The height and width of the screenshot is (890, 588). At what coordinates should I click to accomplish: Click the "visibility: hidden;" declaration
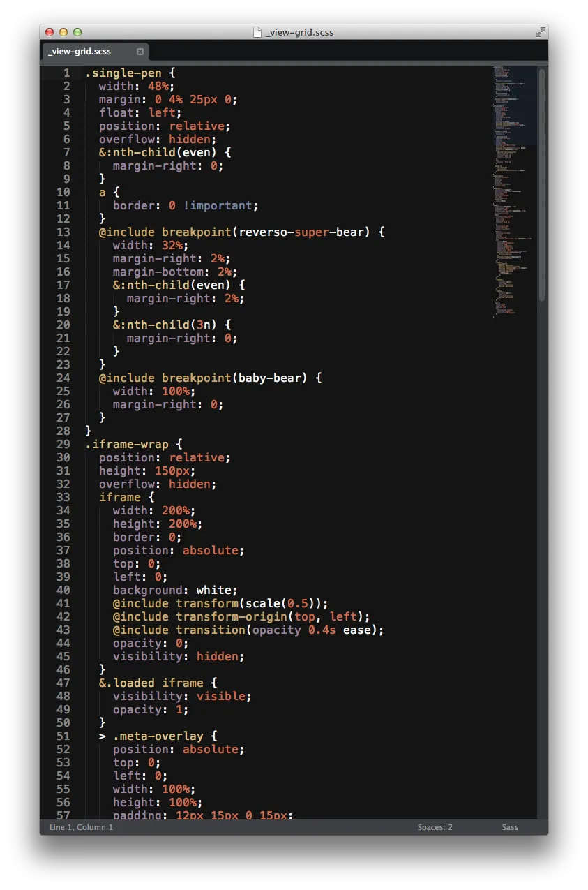coord(179,656)
